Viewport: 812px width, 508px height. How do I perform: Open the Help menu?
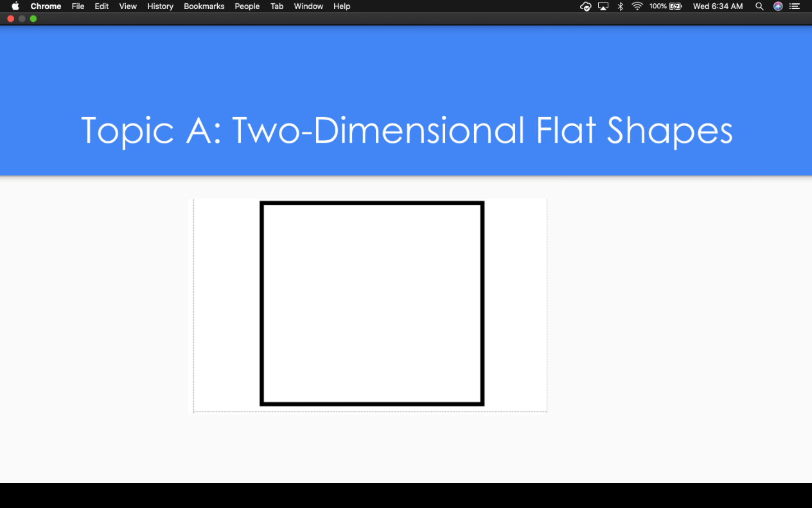click(x=342, y=6)
